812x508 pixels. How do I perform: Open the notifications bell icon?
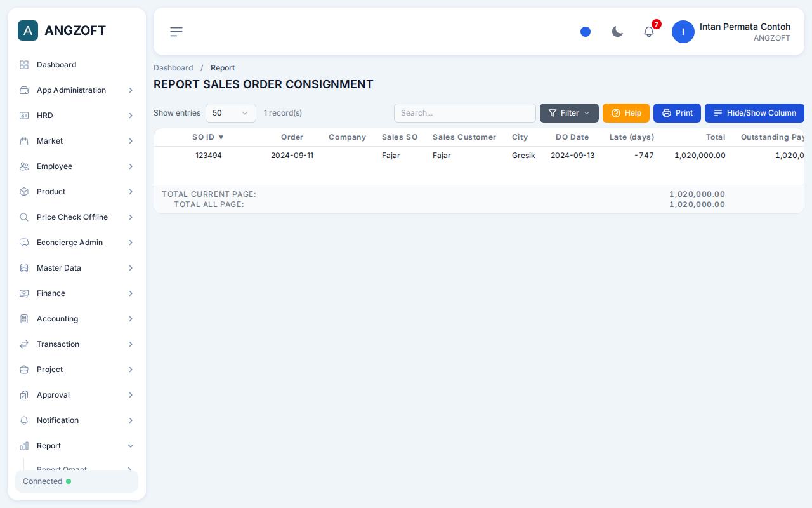[x=649, y=32]
